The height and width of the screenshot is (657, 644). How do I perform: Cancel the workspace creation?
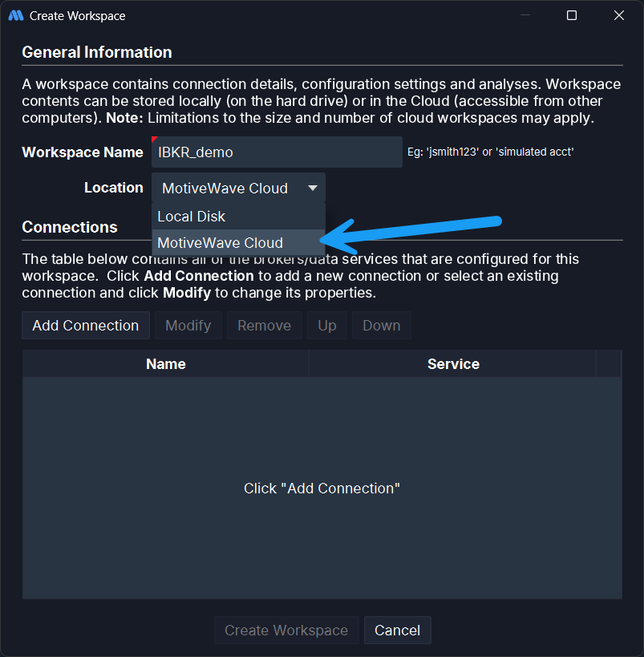point(398,631)
